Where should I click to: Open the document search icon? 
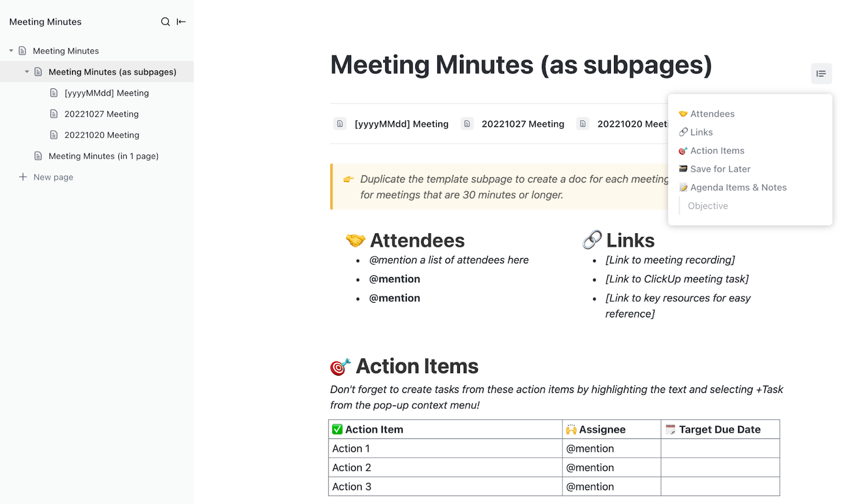click(165, 22)
